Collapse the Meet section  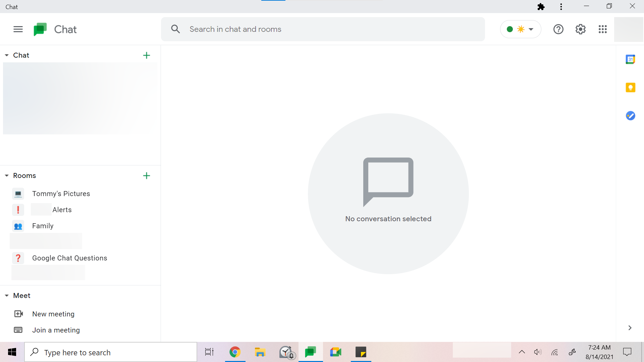7,296
